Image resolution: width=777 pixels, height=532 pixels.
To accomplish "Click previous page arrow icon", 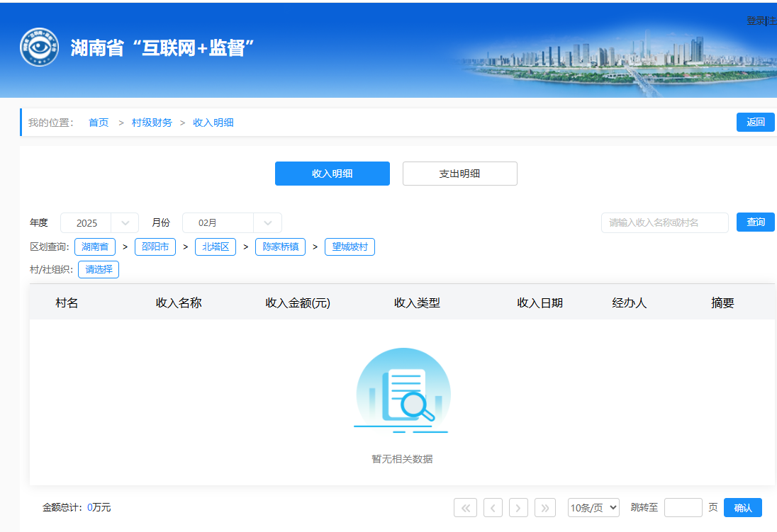I will click(x=493, y=507).
